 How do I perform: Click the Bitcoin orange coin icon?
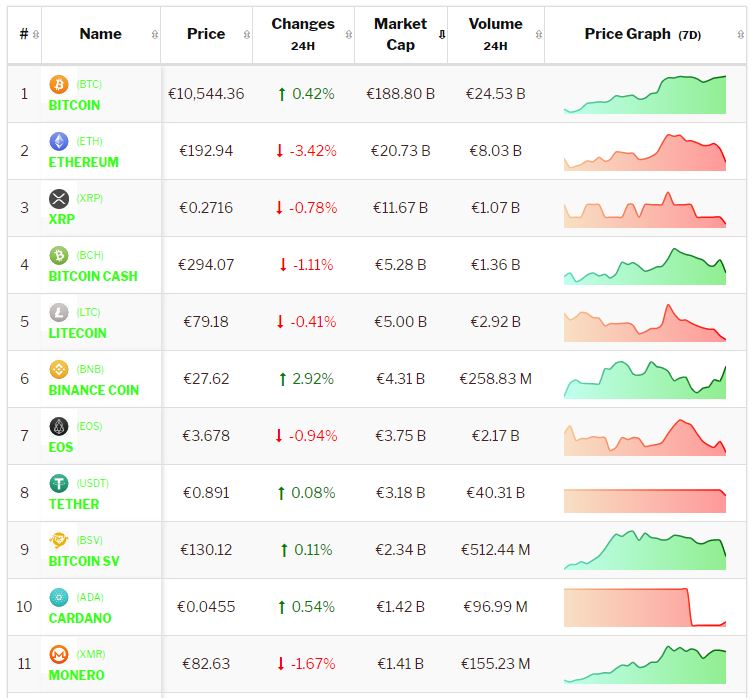[58, 85]
